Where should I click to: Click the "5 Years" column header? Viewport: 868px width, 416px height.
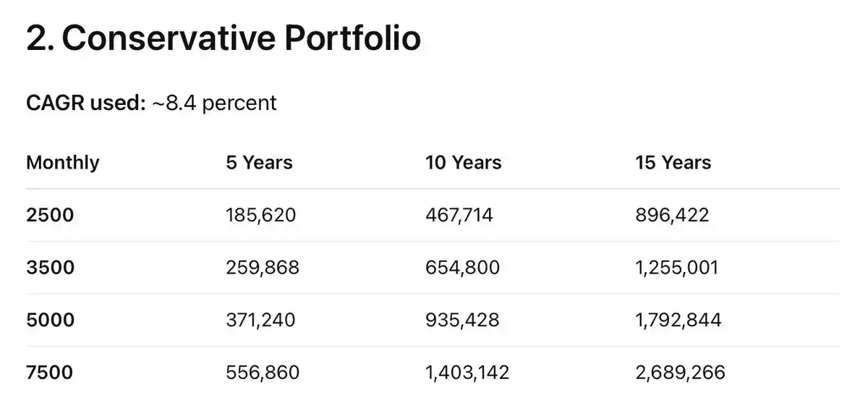pos(259,162)
